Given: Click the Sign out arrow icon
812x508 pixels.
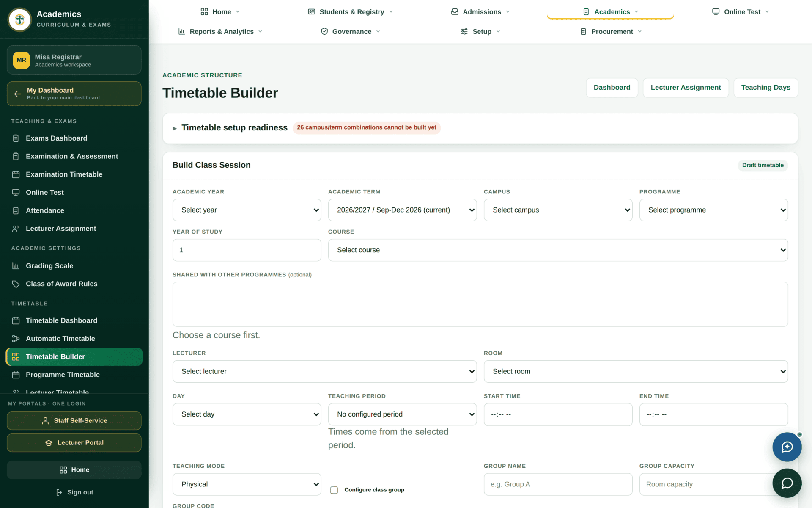Looking at the screenshot, I should [59, 492].
